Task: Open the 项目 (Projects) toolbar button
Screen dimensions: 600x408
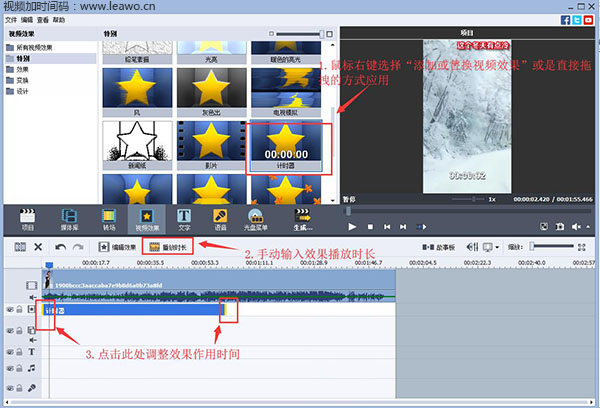Action: click(x=27, y=220)
